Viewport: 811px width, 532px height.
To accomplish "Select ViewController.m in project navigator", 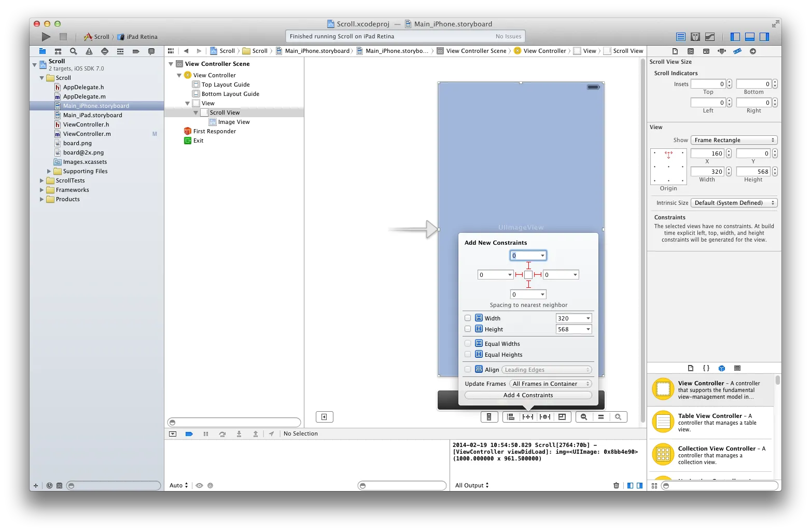I will [x=87, y=134].
